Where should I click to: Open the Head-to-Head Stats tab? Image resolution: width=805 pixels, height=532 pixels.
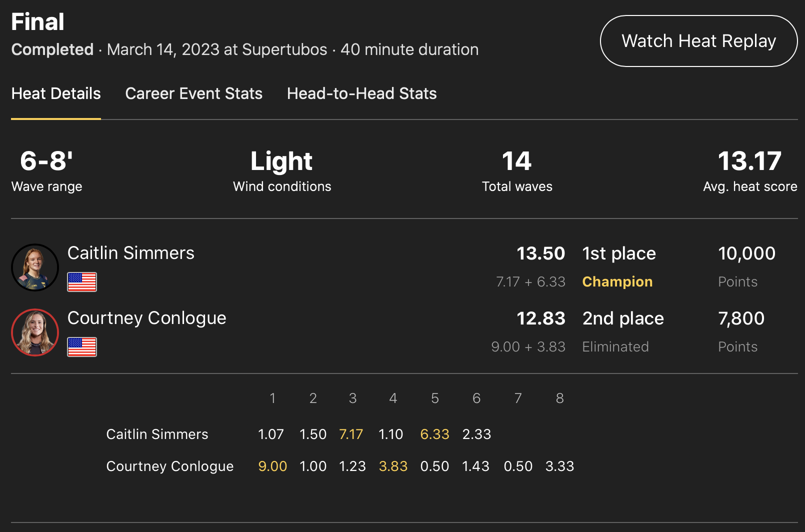click(x=361, y=93)
